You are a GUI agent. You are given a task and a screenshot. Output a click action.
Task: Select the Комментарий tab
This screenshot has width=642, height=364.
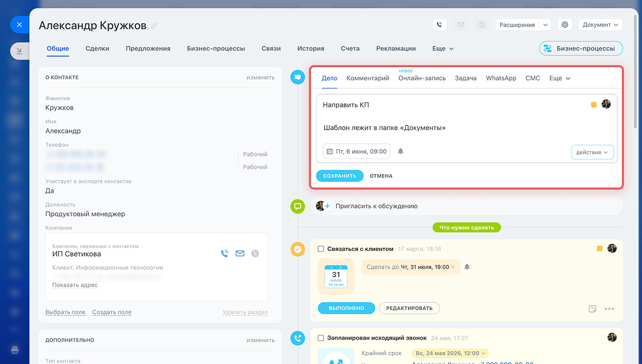(368, 78)
